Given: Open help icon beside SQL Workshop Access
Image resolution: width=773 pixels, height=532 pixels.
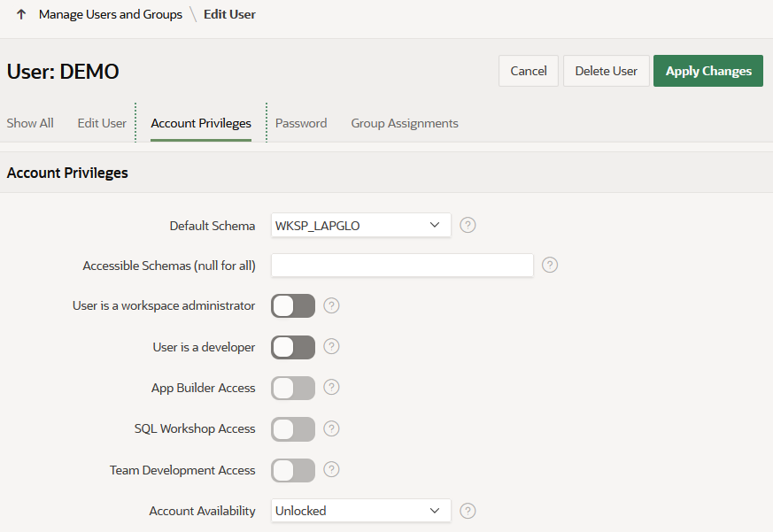Looking at the screenshot, I should [331, 428].
